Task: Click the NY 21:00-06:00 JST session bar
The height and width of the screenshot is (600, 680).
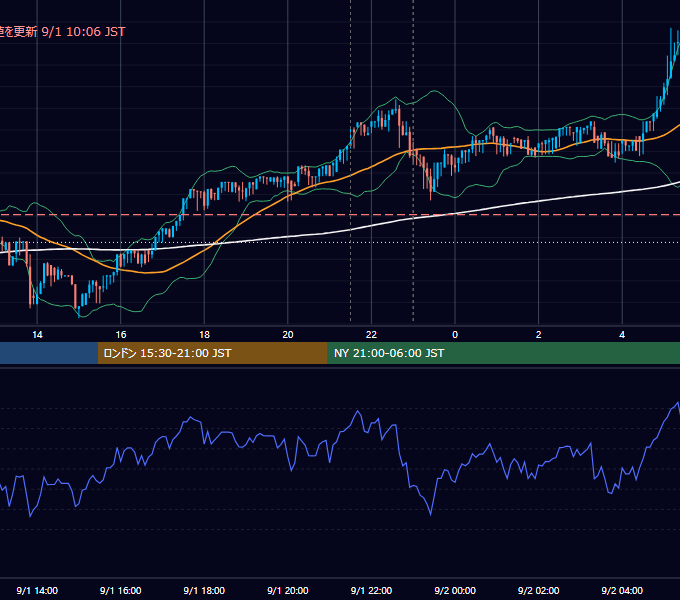Action: (x=503, y=353)
